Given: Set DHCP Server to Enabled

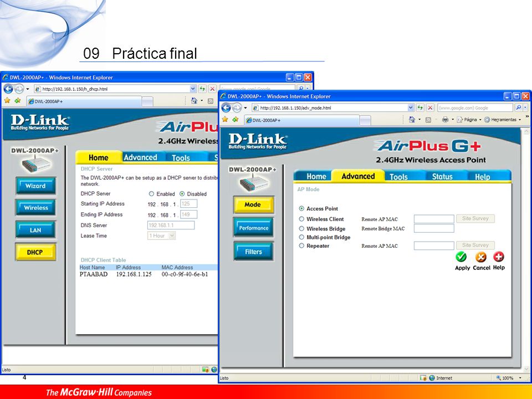Looking at the screenshot, I should (x=151, y=194).
